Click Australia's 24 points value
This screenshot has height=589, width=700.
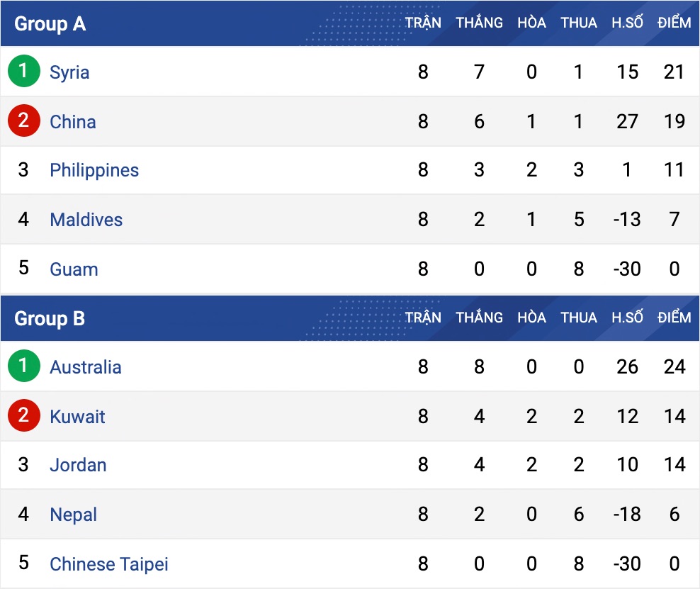pos(674,367)
